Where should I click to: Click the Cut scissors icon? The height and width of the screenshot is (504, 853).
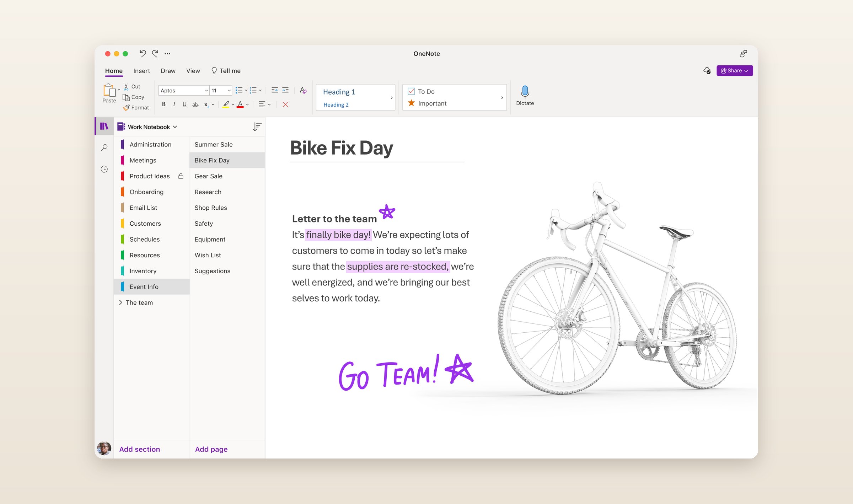(x=126, y=86)
